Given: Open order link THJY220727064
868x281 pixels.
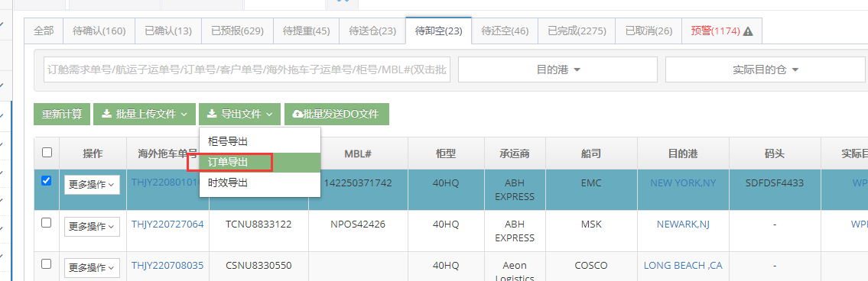Looking at the screenshot, I should click(x=167, y=224).
